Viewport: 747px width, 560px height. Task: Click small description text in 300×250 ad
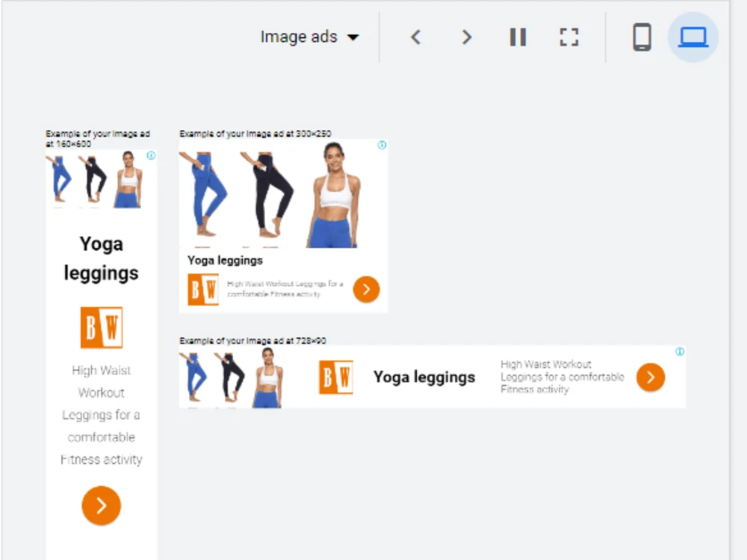click(285, 289)
